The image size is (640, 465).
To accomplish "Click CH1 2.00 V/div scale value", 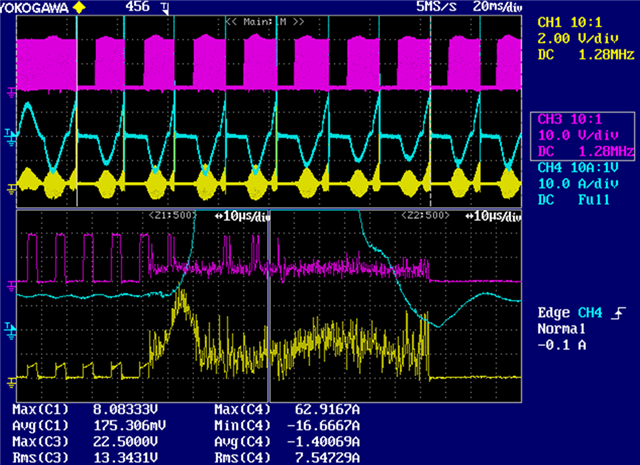I will coord(578,38).
